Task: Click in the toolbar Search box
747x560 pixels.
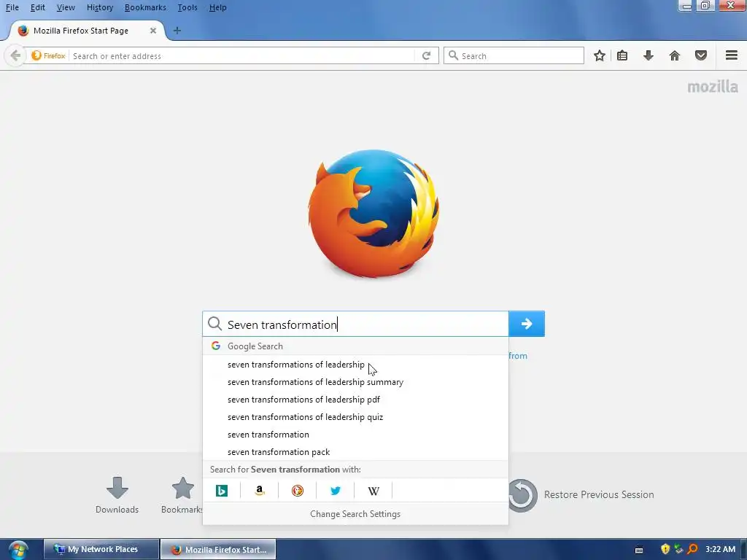Action: point(514,55)
